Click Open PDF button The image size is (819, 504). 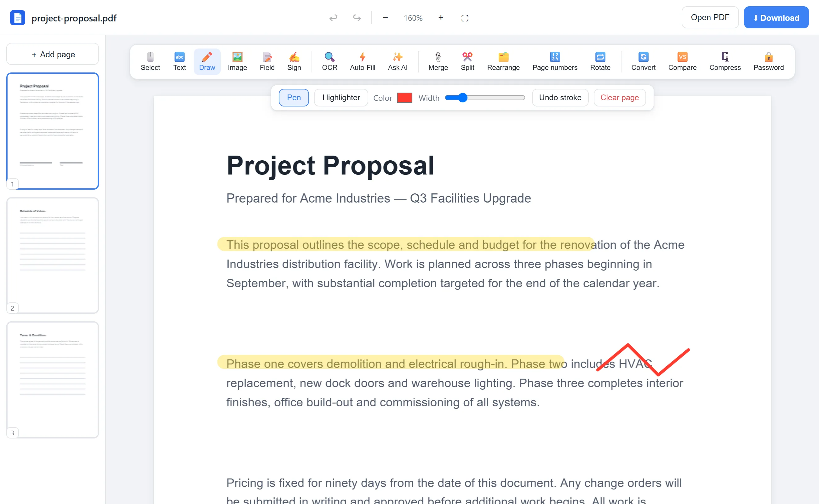pyautogui.click(x=710, y=17)
